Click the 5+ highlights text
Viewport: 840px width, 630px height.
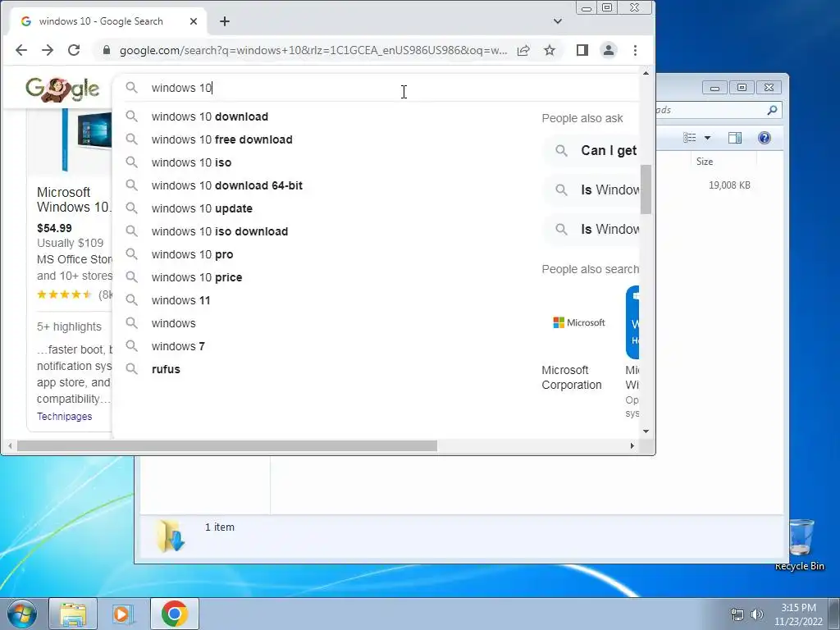69,326
